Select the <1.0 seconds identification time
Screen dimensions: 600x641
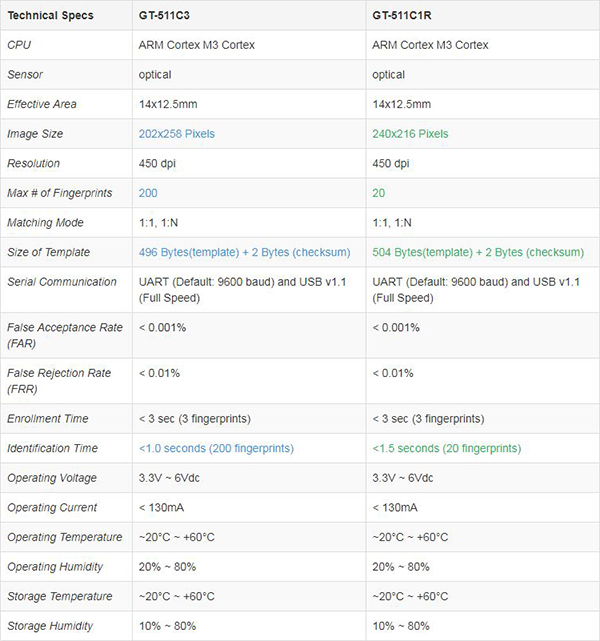click(217, 448)
